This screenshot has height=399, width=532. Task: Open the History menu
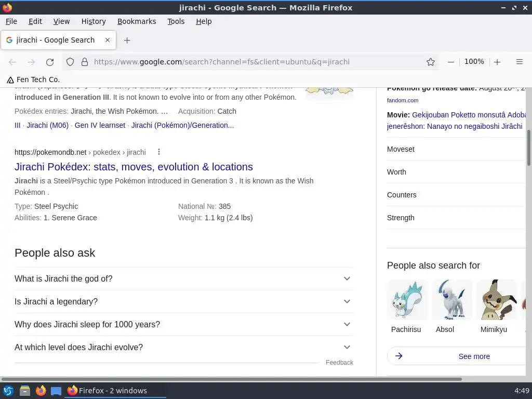pyautogui.click(x=94, y=21)
